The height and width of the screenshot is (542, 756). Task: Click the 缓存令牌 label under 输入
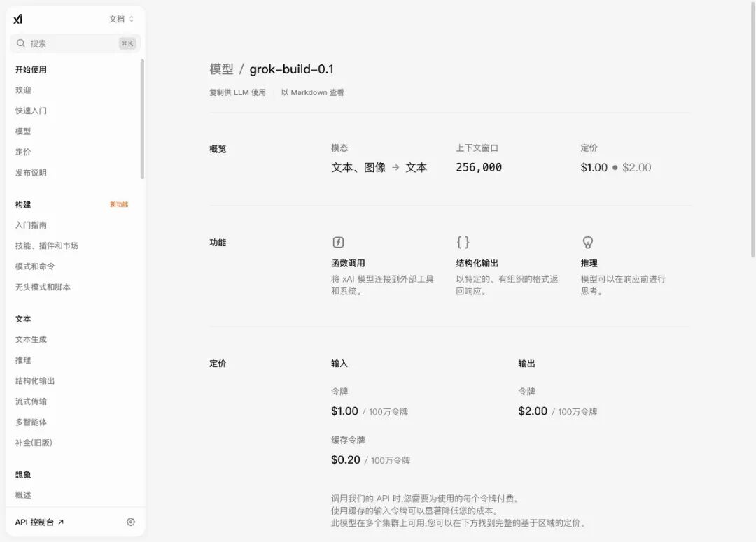click(x=348, y=440)
